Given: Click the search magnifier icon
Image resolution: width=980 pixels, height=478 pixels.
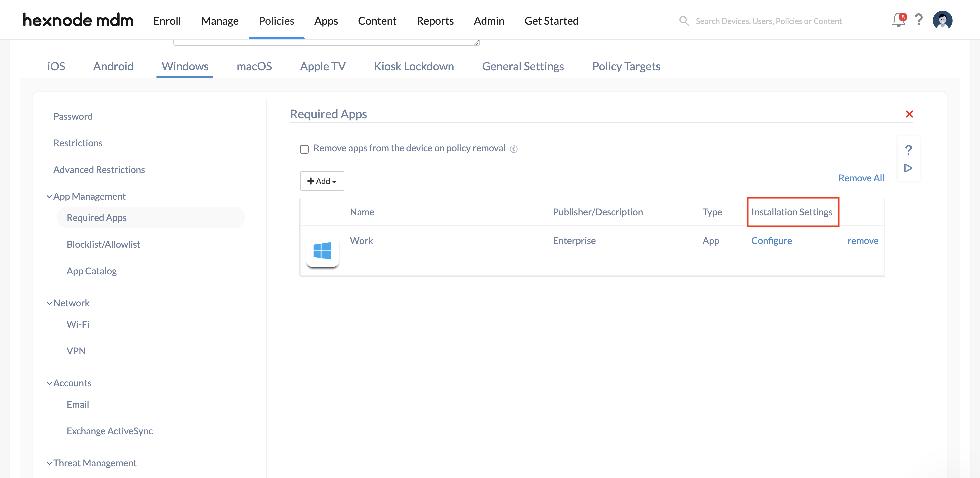Looking at the screenshot, I should pyautogui.click(x=683, y=21).
